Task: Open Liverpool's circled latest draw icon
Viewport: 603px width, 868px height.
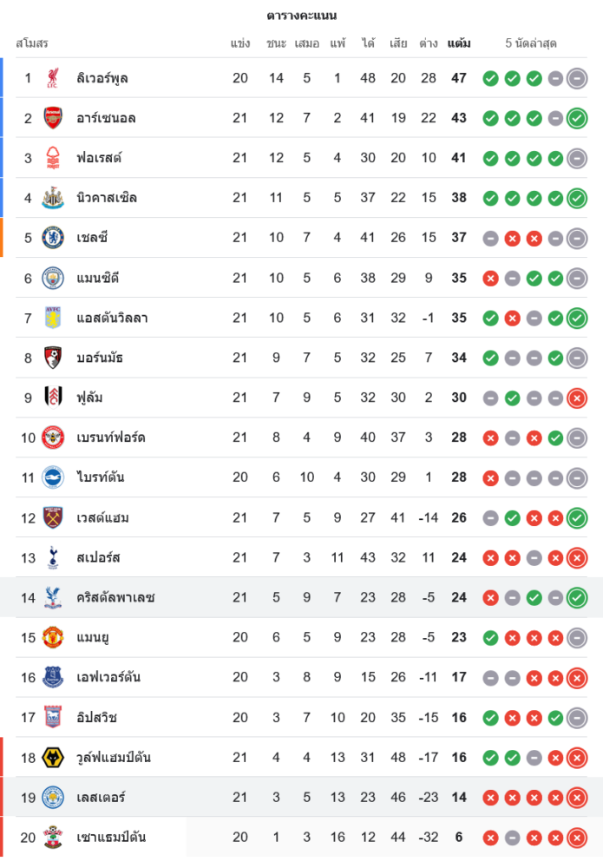Action: point(577,78)
